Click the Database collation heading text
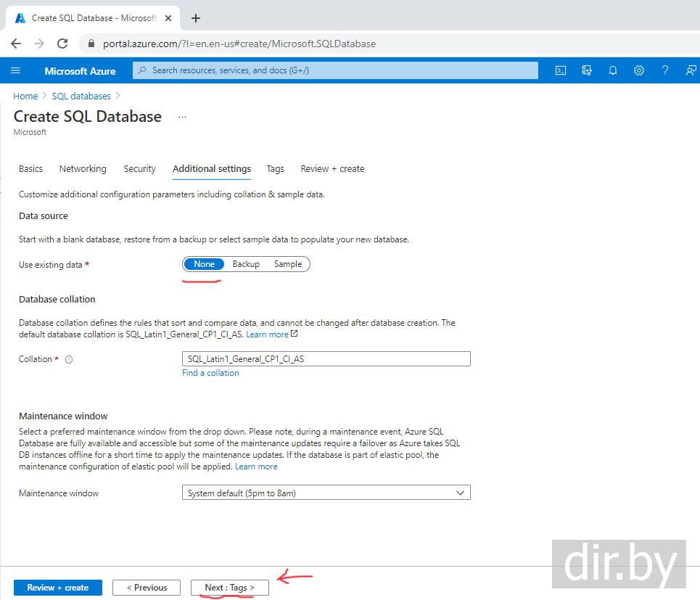The image size is (700, 600). [x=57, y=300]
